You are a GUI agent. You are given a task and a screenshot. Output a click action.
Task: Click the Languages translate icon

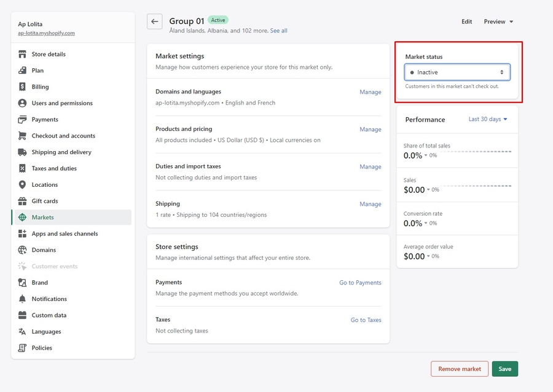[x=23, y=331]
